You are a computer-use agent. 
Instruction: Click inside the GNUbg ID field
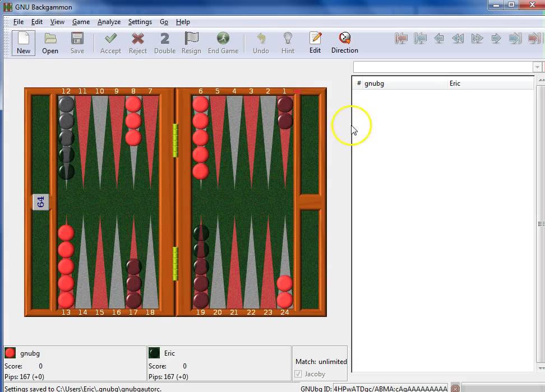(390, 389)
